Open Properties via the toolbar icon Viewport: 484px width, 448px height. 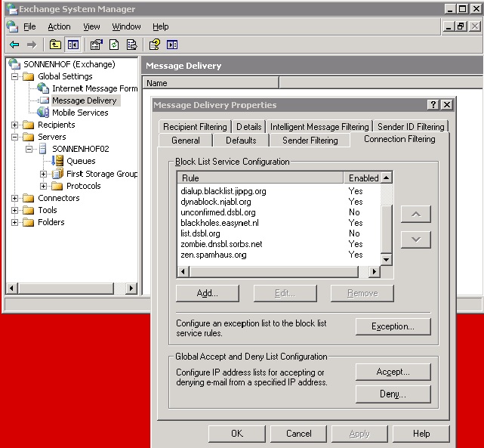pos(97,45)
